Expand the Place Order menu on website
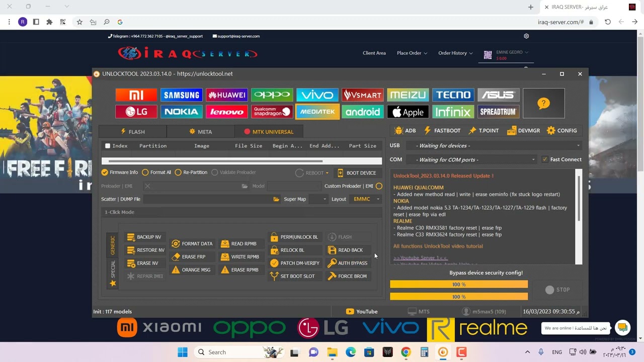This screenshot has width=644, height=362. click(x=412, y=53)
